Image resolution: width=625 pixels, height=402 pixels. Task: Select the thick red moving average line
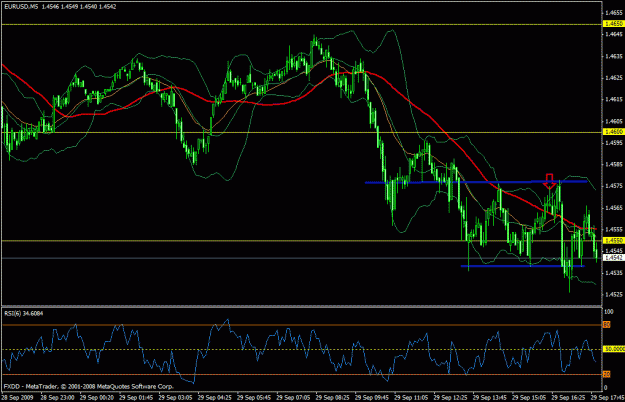pos(299,98)
